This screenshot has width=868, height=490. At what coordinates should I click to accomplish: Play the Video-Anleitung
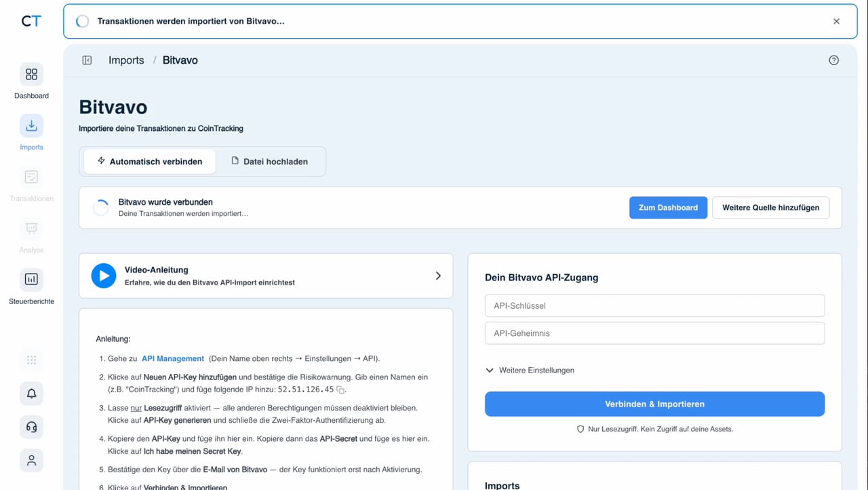tap(104, 276)
